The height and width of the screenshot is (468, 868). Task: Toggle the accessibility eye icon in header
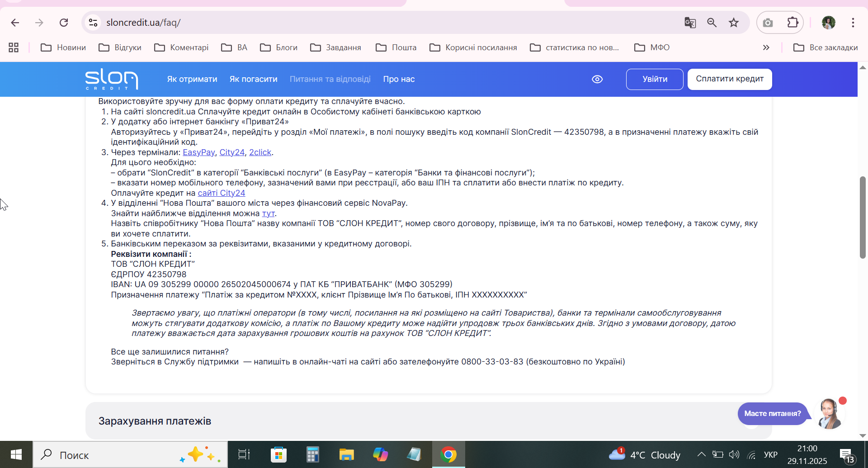[597, 79]
